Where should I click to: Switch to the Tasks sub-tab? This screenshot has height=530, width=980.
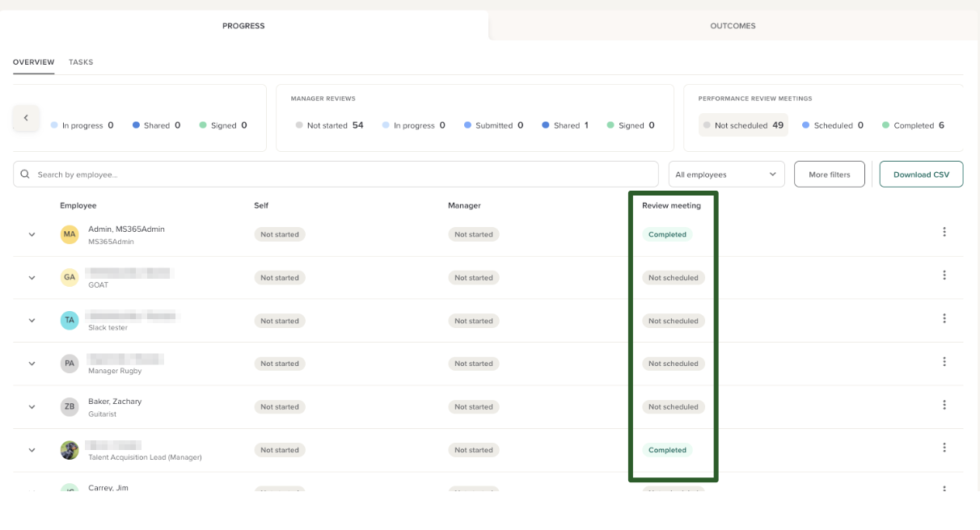[81, 62]
